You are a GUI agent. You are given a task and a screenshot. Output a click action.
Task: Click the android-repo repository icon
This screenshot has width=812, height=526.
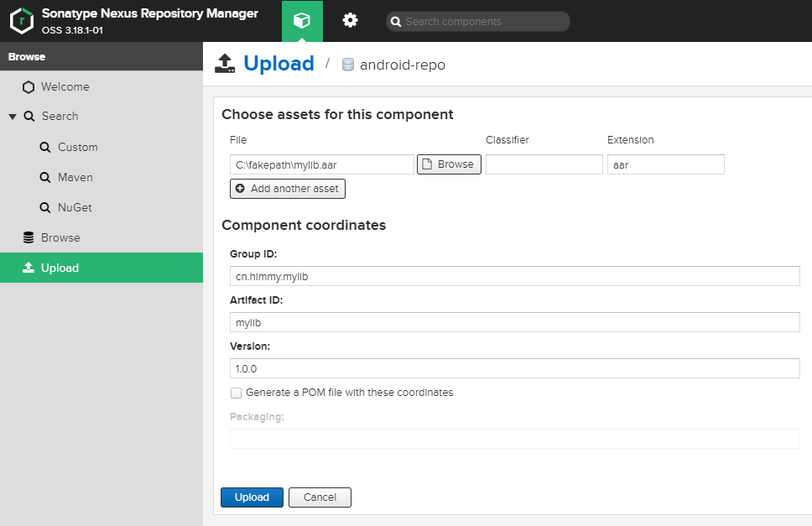pyautogui.click(x=348, y=65)
